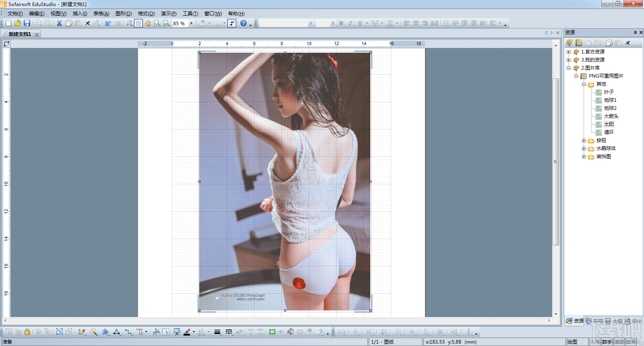Image resolution: width=644 pixels, height=346 pixels.
Task: Select the 地球1 image item
Action: pos(610,100)
